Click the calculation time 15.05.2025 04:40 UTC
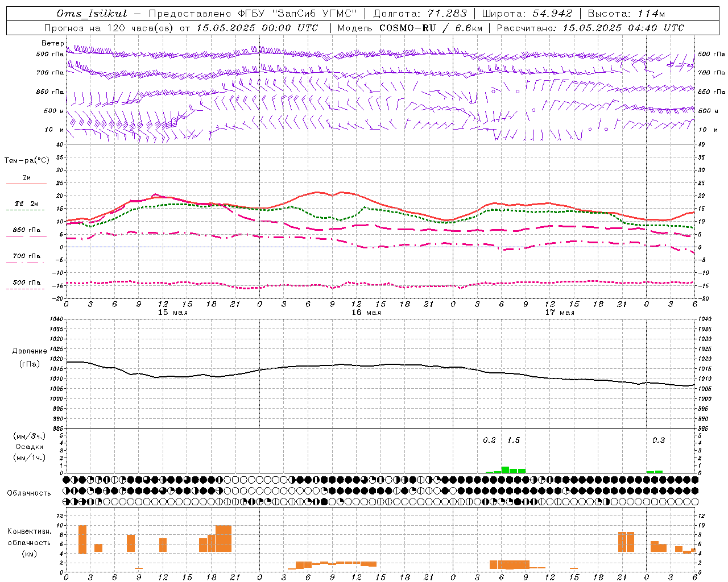This screenshot has height=582, width=728. [x=623, y=28]
